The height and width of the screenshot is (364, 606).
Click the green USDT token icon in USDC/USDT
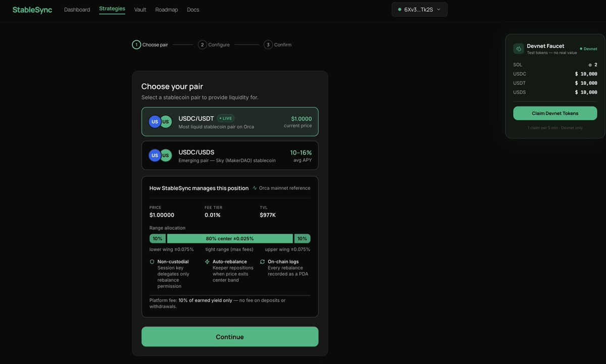coord(166,122)
